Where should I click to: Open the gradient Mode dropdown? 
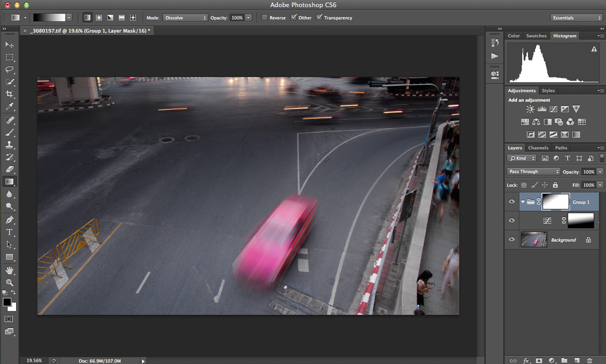pos(185,18)
